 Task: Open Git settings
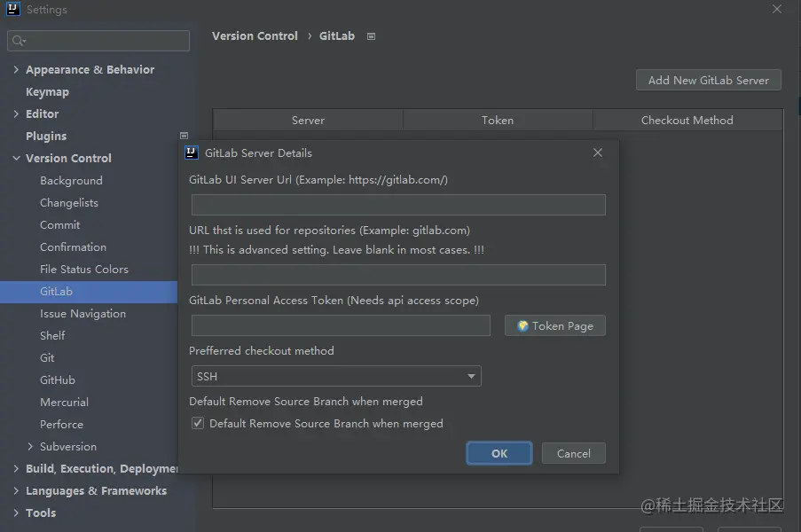click(x=47, y=358)
